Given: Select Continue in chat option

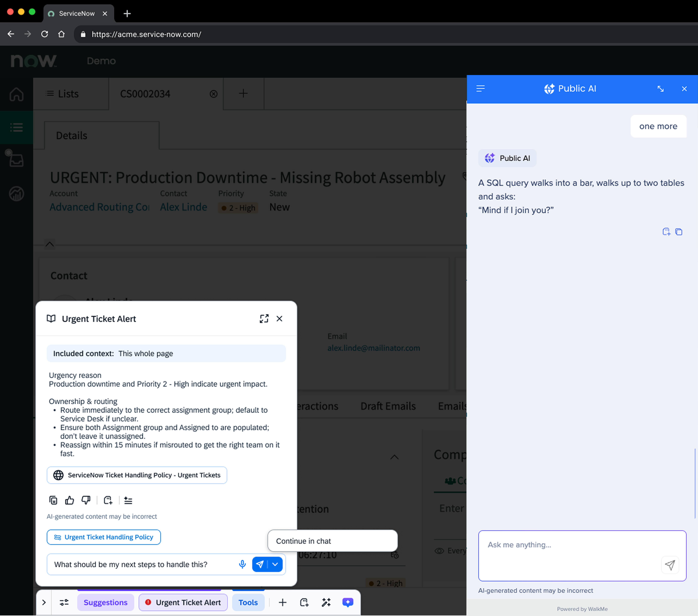Looking at the screenshot, I should tap(333, 541).
